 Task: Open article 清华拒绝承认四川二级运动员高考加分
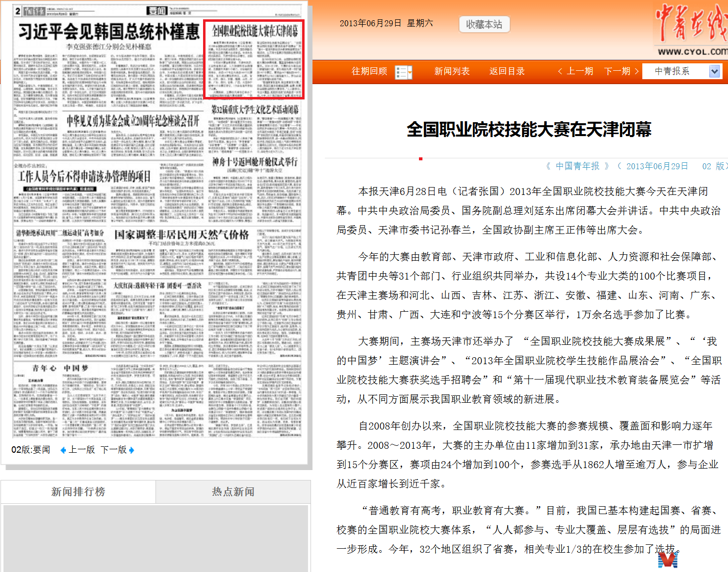[60, 233]
